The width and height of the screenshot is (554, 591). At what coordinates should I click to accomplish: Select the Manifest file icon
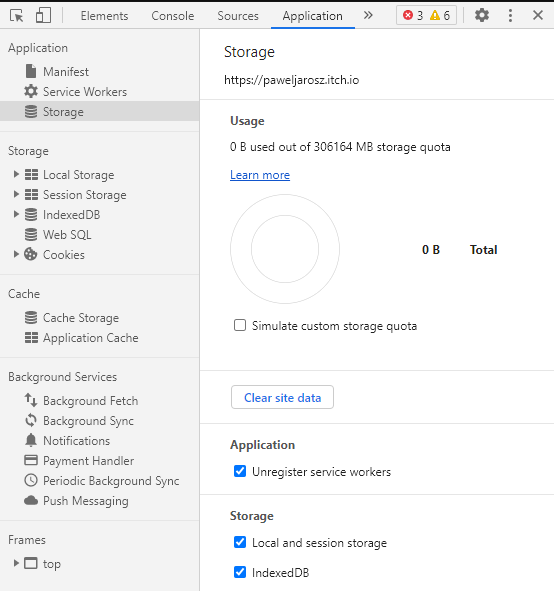point(31,72)
